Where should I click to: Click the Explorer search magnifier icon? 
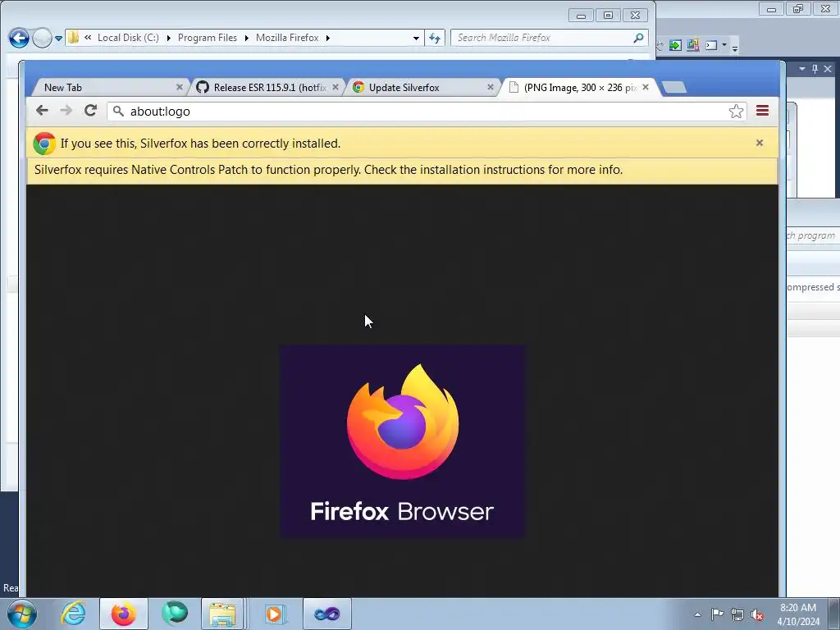pyautogui.click(x=638, y=38)
